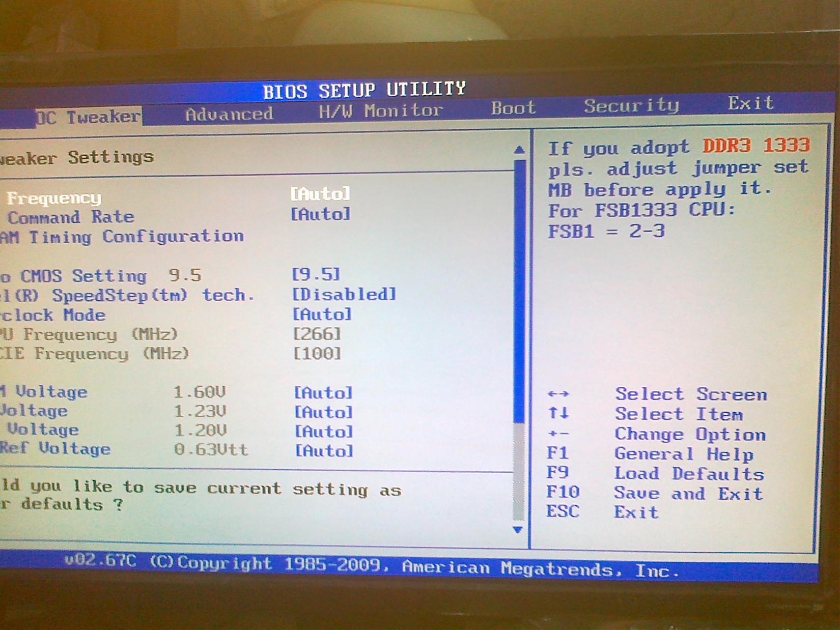Change the [Auto] option for 1.20V voltage
This screenshot has width=840, height=630.
tap(324, 432)
